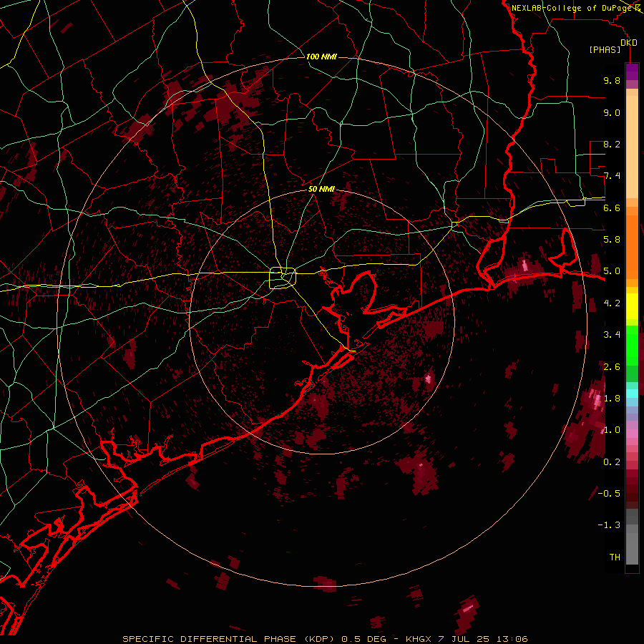Click the DKD label above the color scale
The width and height of the screenshot is (644, 644).
(x=629, y=43)
